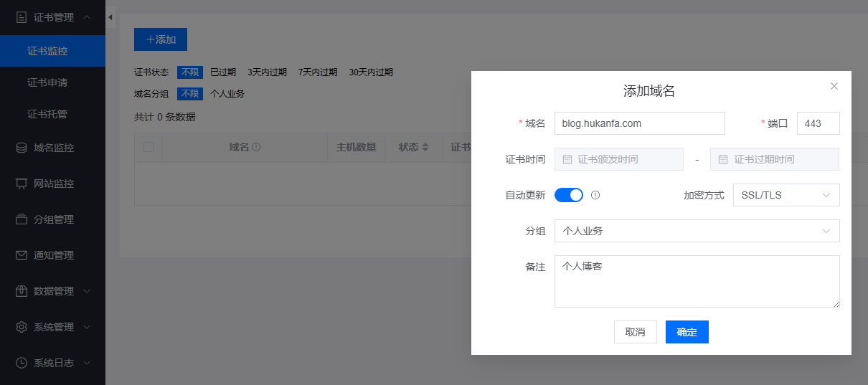Viewport: 868px width, 385px height.
Task: Click the 确定 button
Action: (x=687, y=332)
